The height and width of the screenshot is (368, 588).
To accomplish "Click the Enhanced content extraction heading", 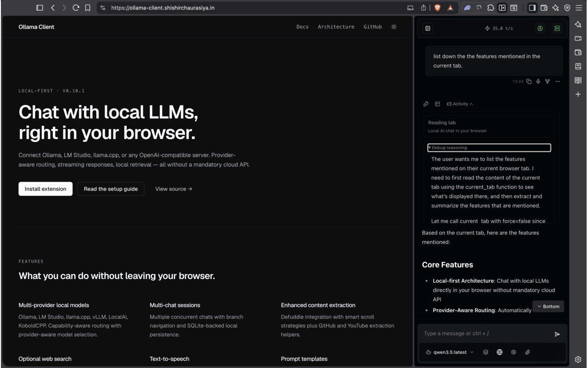I will pos(318,305).
